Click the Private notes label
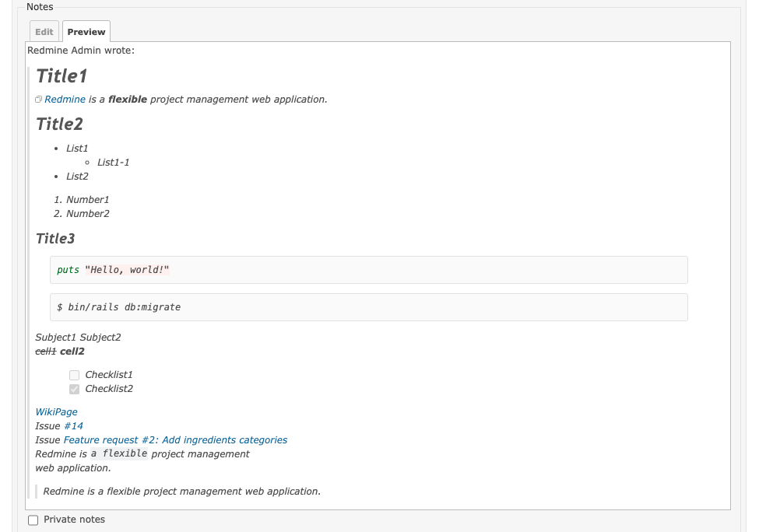The height and width of the screenshot is (532, 759). [74, 520]
